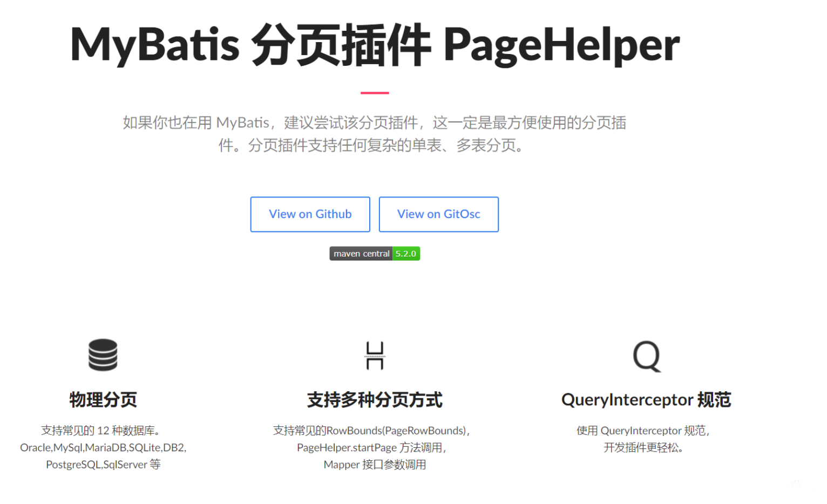Open the View on Github button
This screenshot has height=504, width=827.
[x=310, y=214]
